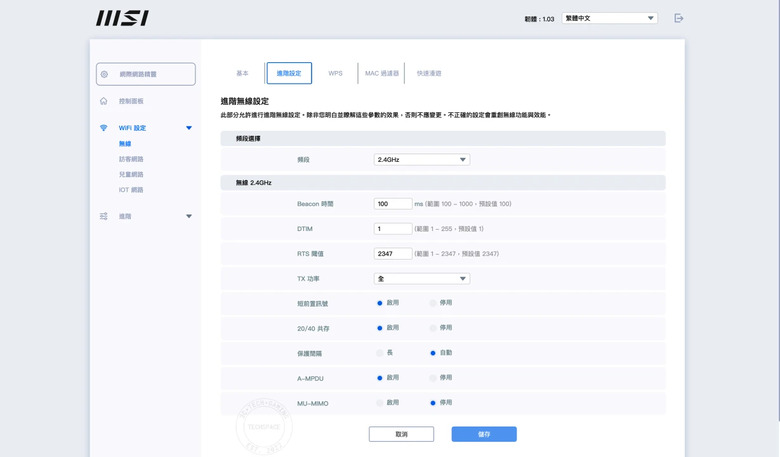This screenshot has height=457, width=780.
Task: Click the advanced sliders icon in sidebar
Action: click(x=103, y=216)
